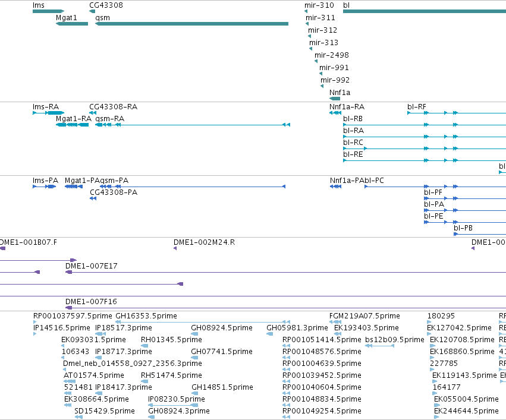Click the CG43308-PA label
506x420 pixels.
pos(114,192)
